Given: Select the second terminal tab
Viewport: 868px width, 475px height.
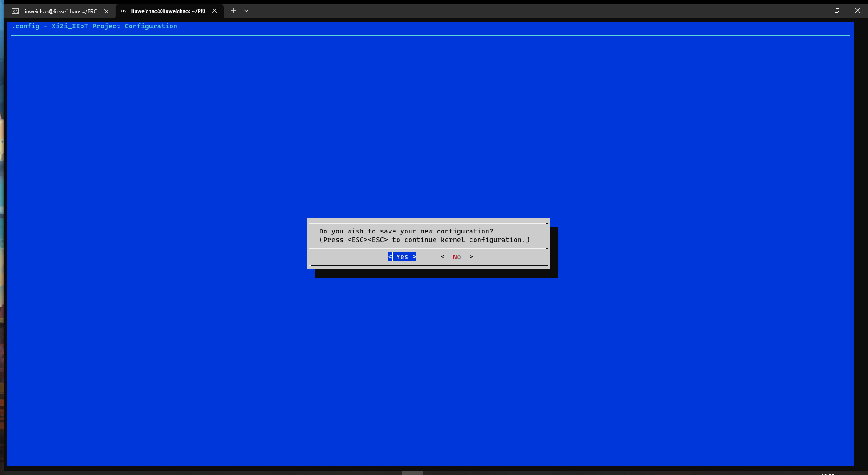Looking at the screenshot, I should 169,11.
